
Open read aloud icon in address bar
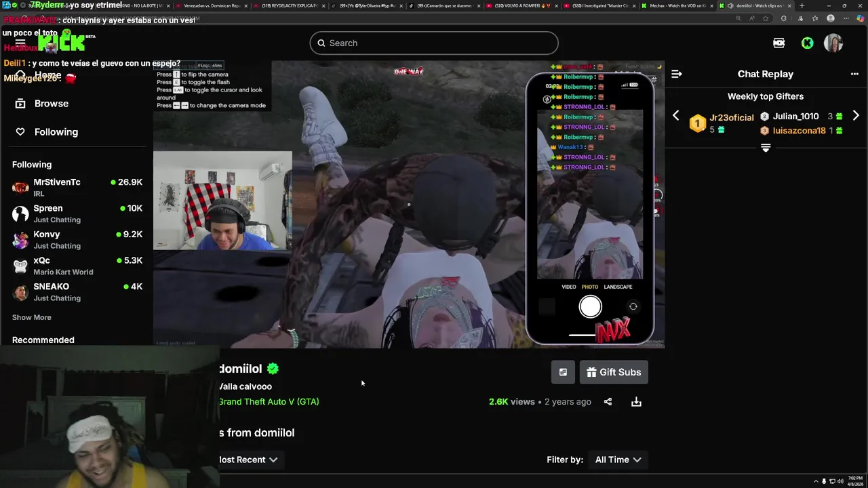click(x=752, y=18)
